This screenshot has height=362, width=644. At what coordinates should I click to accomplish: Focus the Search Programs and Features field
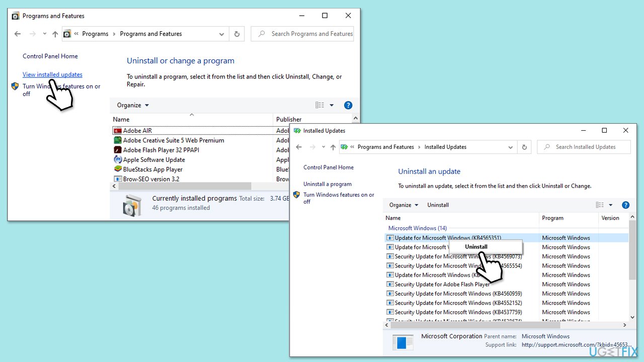pos(302,34)
